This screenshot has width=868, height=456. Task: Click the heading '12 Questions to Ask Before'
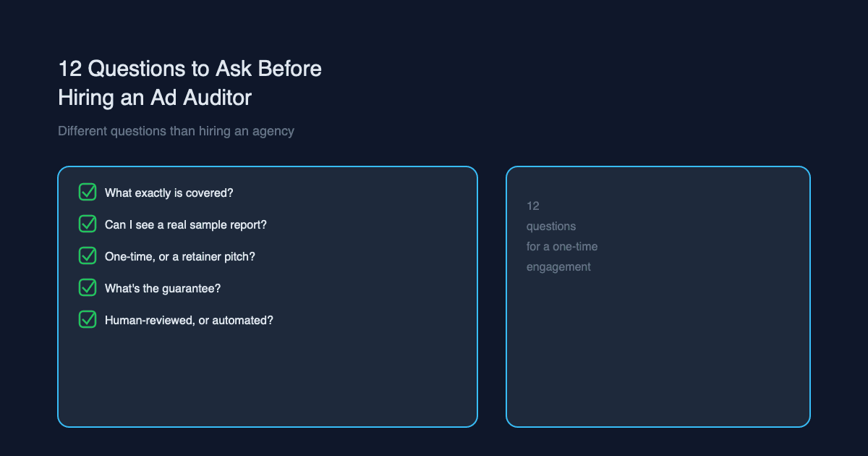point(190,69)
